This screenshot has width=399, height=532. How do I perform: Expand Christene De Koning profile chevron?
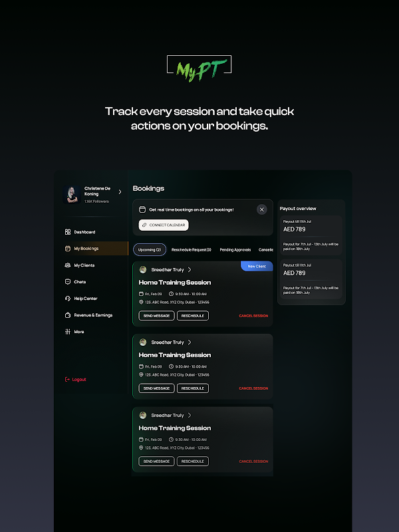coord(120,192)
